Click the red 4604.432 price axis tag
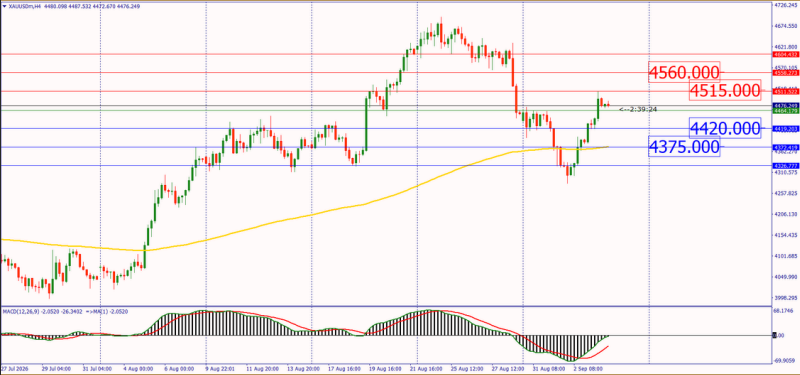The image size is (800, 375). (x=786, y=54)
